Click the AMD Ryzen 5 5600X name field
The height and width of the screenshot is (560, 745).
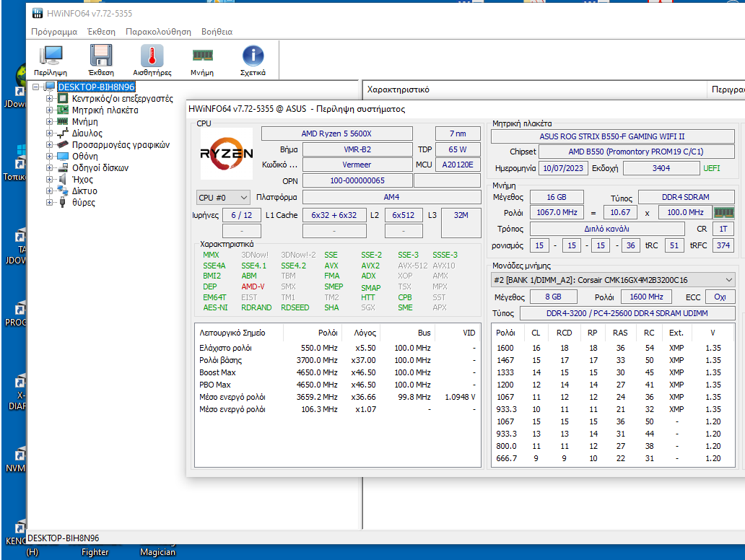(336, 134)
